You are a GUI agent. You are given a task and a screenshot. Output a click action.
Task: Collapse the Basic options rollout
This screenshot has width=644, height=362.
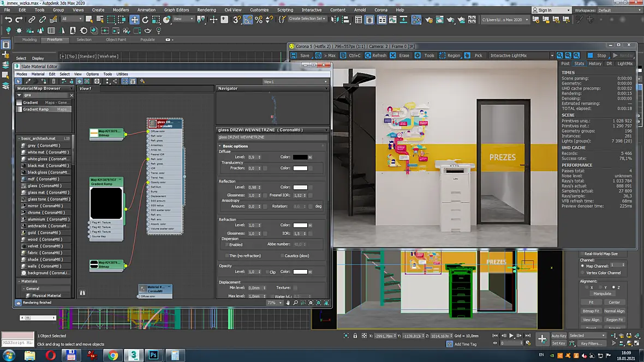click(220, 146)
